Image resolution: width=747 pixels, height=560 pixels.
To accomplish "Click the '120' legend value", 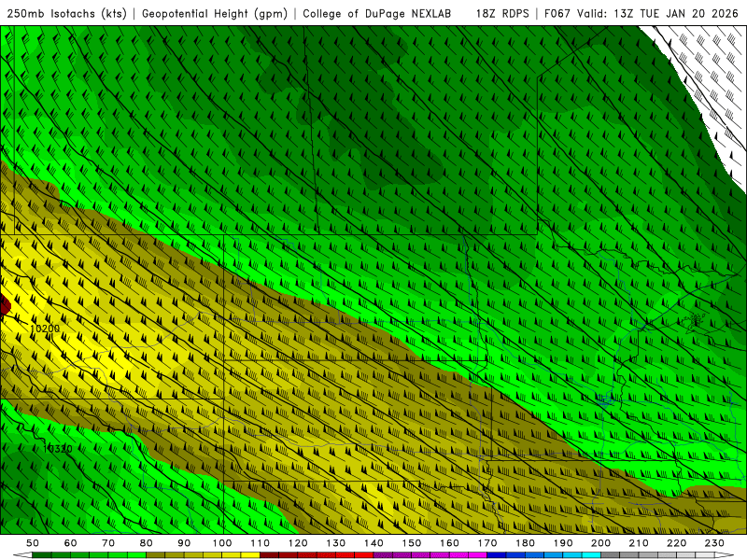I will tap(298, 543).
